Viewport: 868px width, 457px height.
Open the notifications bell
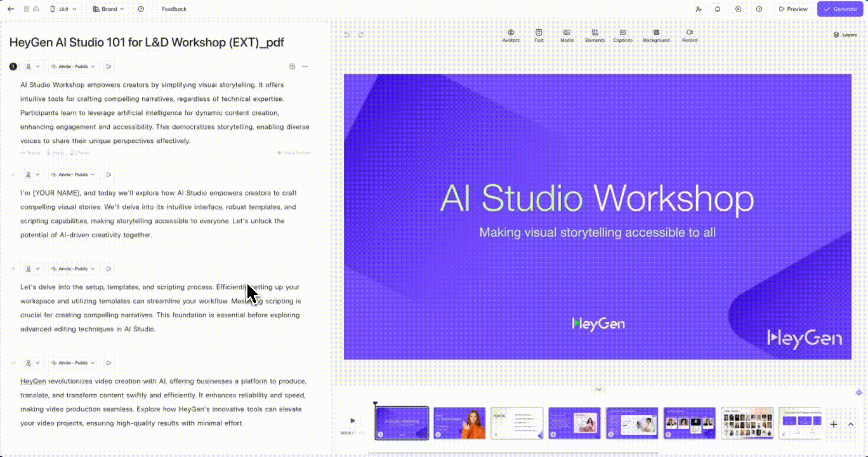pos(718,9)
